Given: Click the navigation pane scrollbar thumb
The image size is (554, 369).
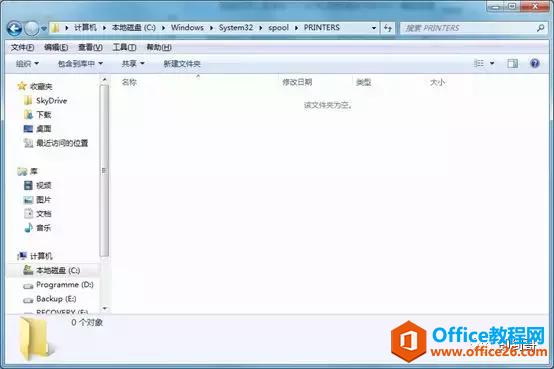Looking at the screenshot, I should pos(104,171).
